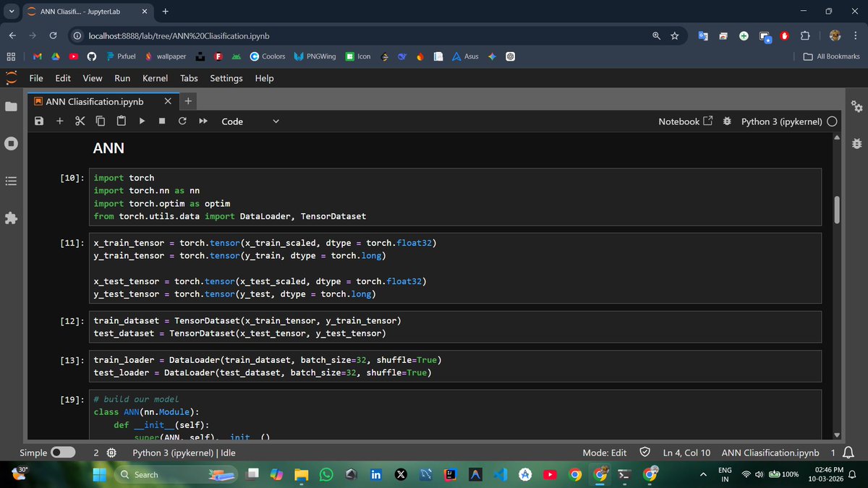Open the Tabs menu
The width and height of the screenshot is (868, 488).
tap(189, 78)
